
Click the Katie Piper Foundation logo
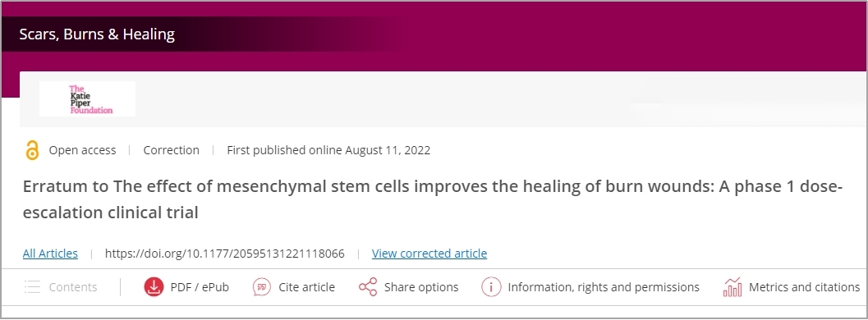[x=88, y=99]
